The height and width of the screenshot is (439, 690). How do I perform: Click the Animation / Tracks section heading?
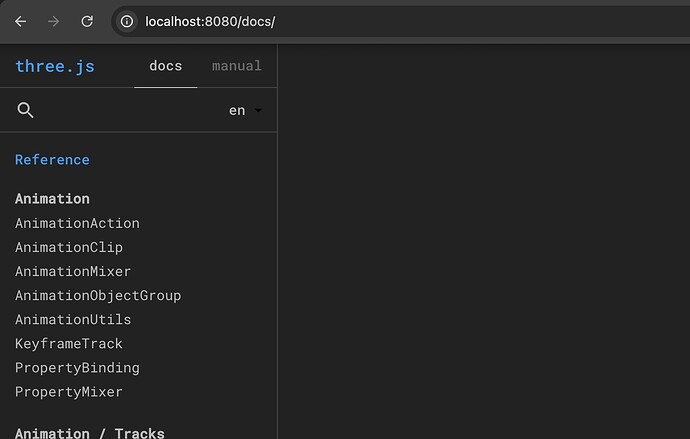click(x=90, y=433)
